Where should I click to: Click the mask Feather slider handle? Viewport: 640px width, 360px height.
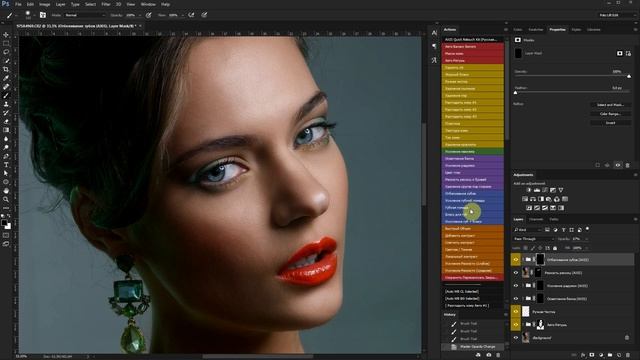click(515, 93)
